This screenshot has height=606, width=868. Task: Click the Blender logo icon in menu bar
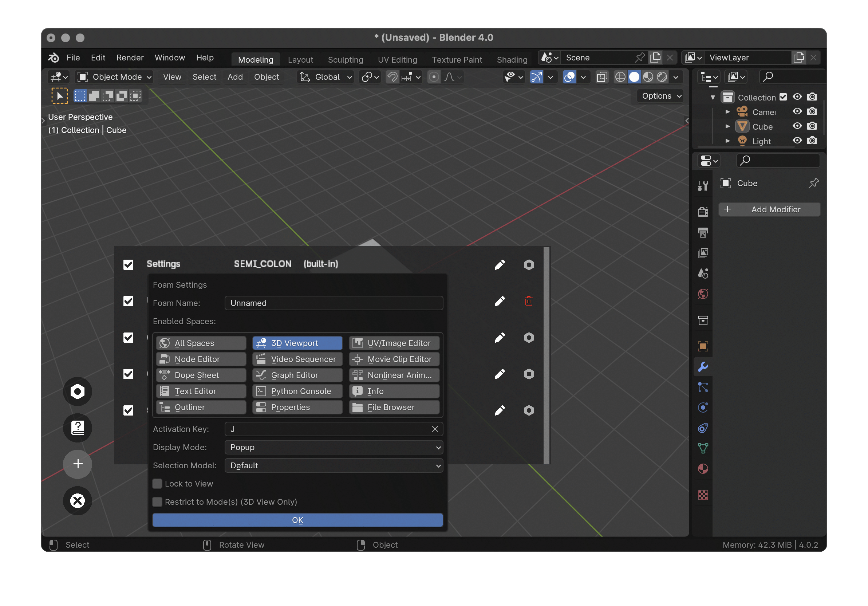click(x=53, y=58)
